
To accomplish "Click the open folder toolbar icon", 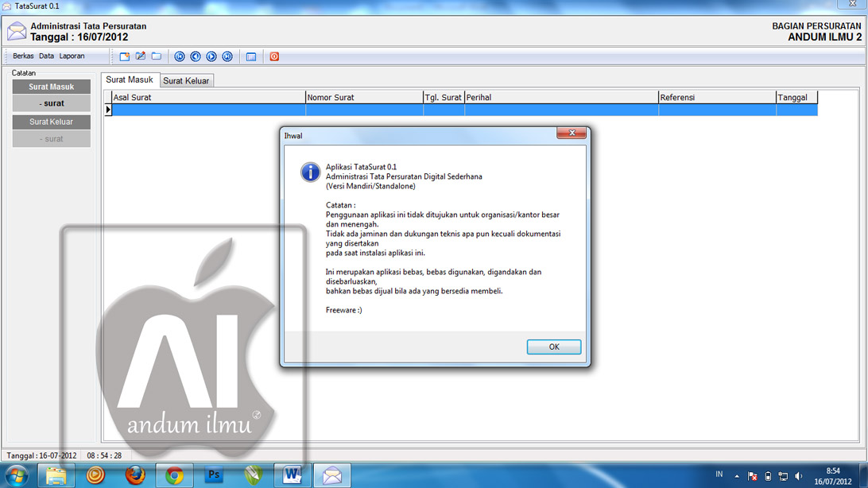I will click(x=157, y=56).
